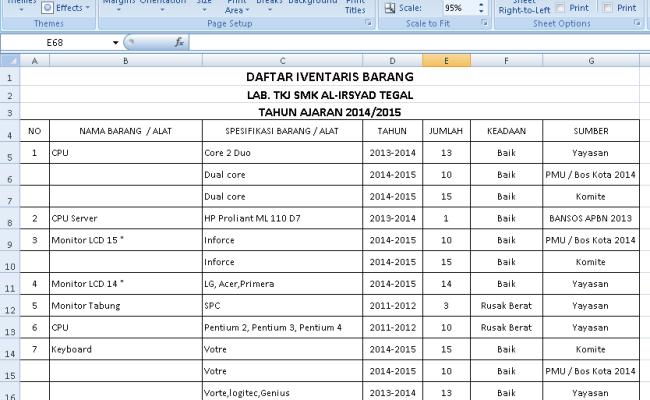Select the CPU Server cell
Viewport: 650px width, 400px height.
coord(126,218)
